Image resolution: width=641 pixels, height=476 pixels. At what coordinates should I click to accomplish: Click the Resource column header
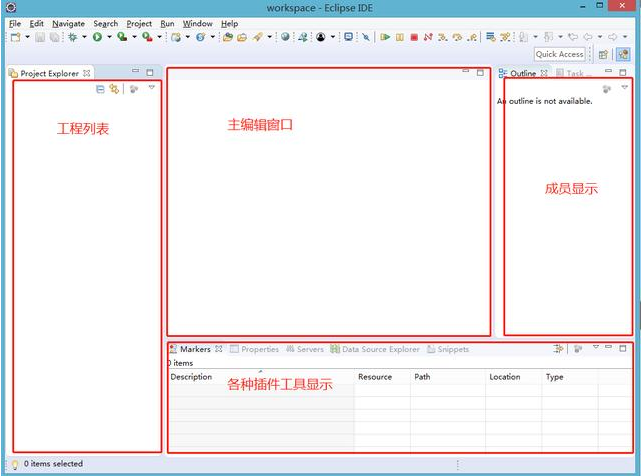pyautogui.click(x=375, y=377)
